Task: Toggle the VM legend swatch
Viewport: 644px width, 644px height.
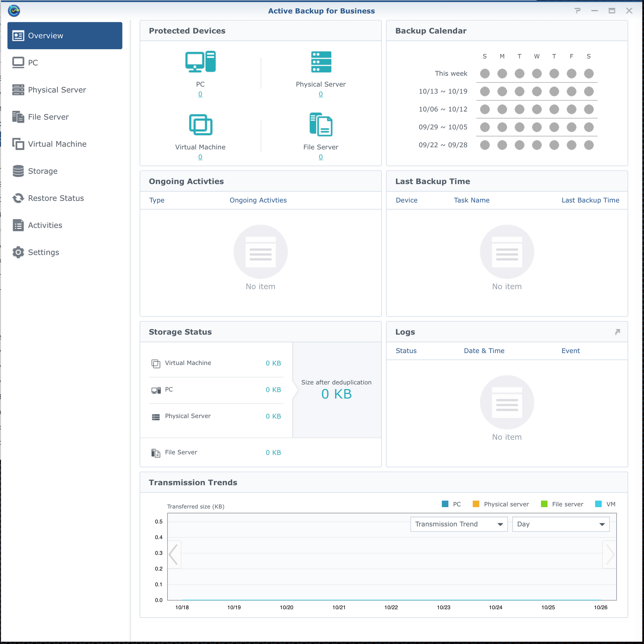Action: 598,504
